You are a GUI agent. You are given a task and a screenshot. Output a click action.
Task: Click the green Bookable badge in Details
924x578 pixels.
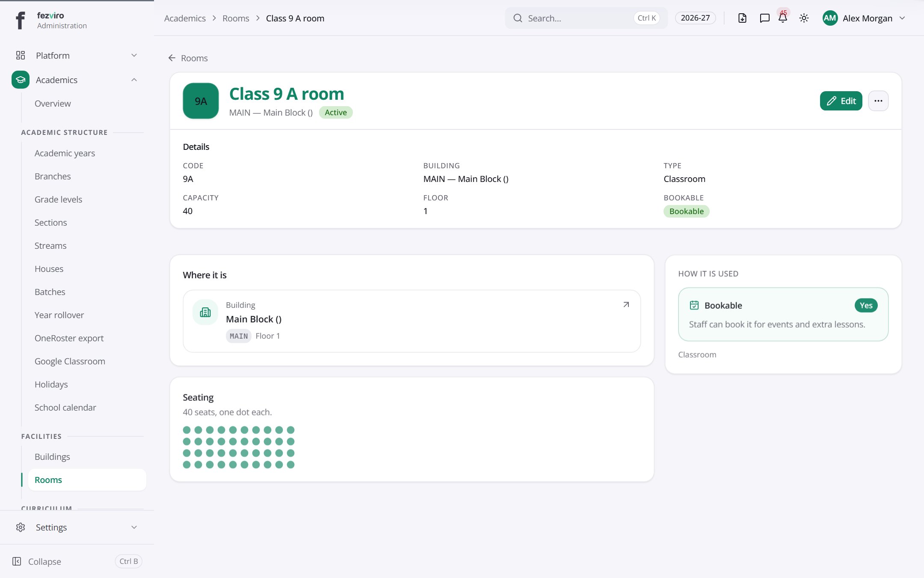tap(686, 211)
